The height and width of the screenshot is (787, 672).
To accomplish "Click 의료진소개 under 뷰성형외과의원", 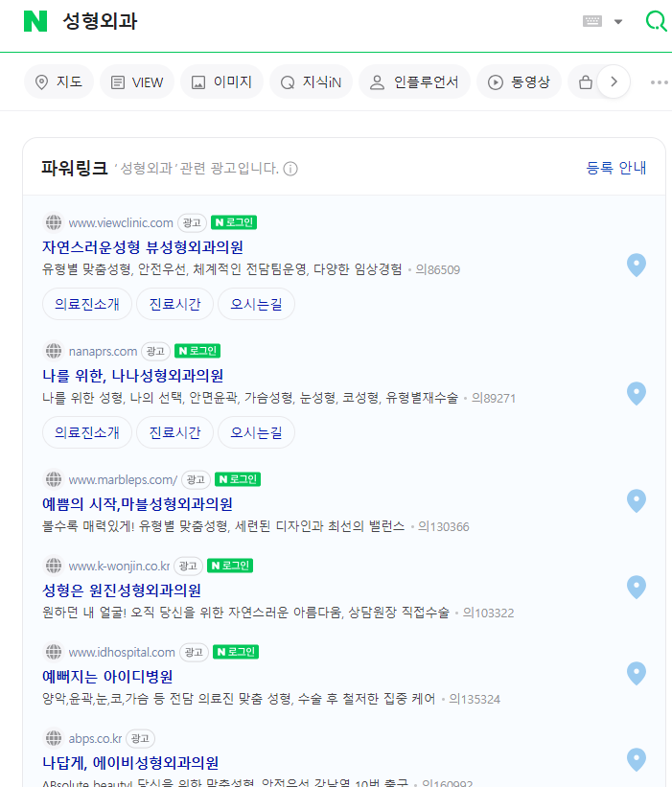I will coord(87,304).
